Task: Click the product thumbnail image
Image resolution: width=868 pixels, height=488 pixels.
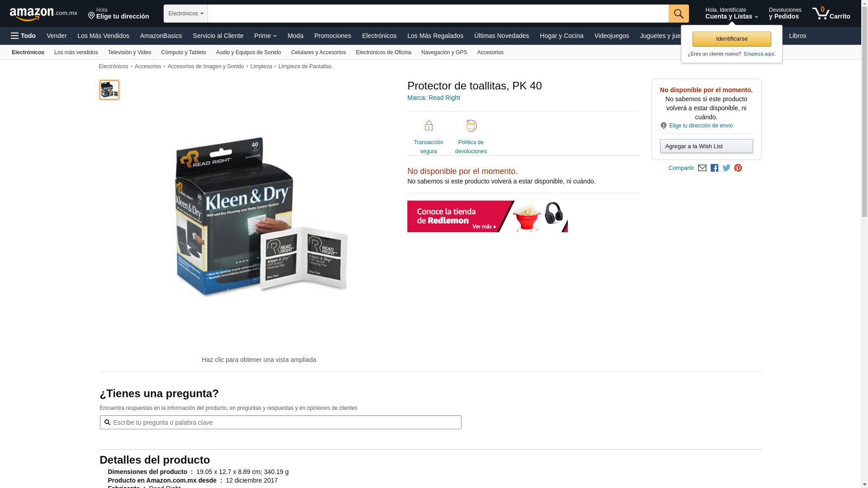Action: click(109, 90)
